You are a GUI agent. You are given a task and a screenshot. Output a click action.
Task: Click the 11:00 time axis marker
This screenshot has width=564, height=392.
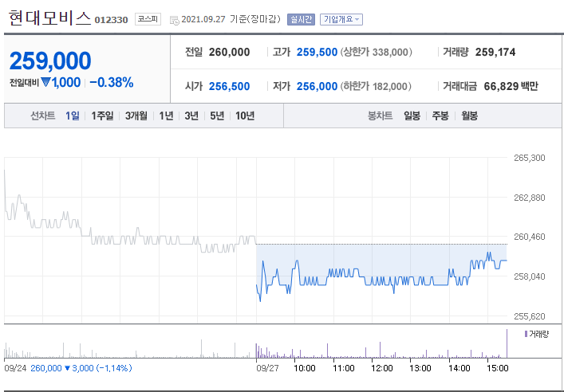click(344, 368)
